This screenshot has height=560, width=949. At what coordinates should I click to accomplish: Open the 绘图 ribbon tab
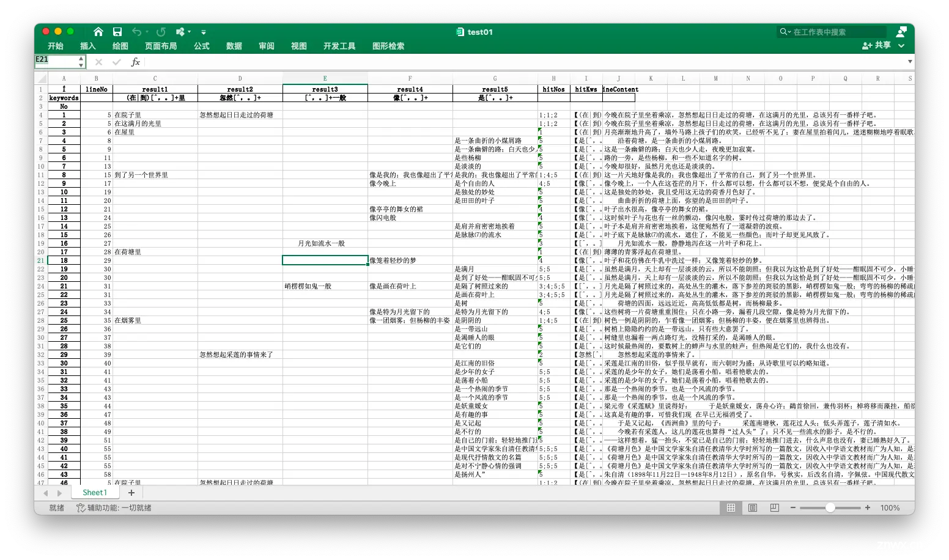coord(120,46)
